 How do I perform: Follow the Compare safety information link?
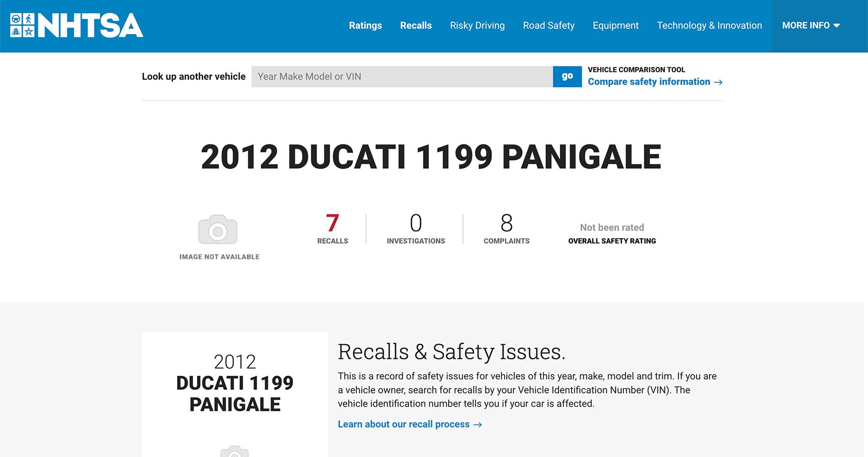coord(649,82)
